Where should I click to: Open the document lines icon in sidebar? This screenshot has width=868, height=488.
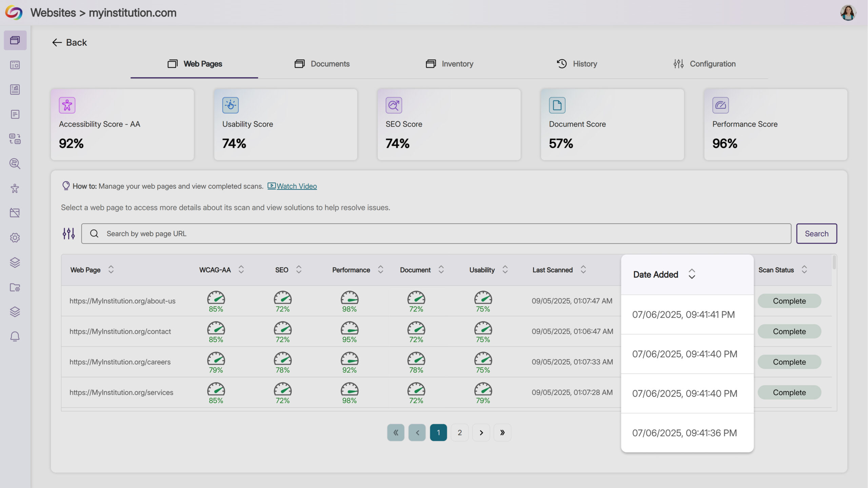pos(15,114)
